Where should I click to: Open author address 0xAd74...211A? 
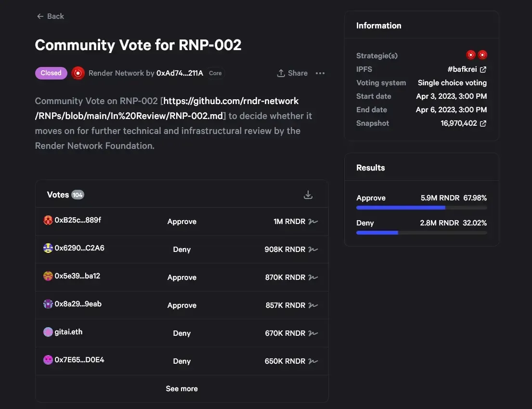tap(180, 73)
